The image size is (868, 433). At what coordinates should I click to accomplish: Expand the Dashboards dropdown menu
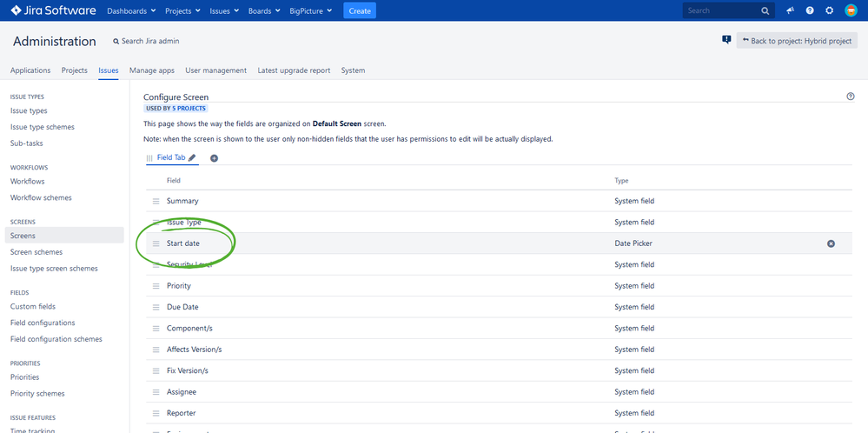[131, 10]
